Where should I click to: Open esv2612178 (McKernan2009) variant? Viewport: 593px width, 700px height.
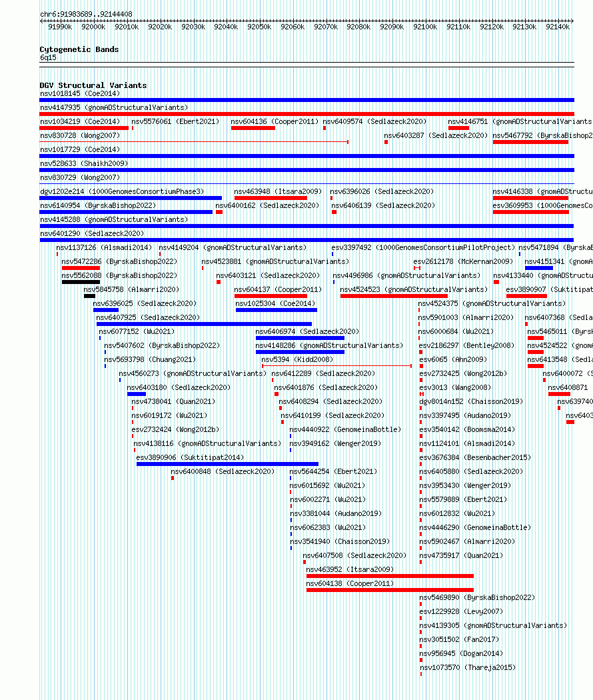pyautogui.click(x=463, y=261)
